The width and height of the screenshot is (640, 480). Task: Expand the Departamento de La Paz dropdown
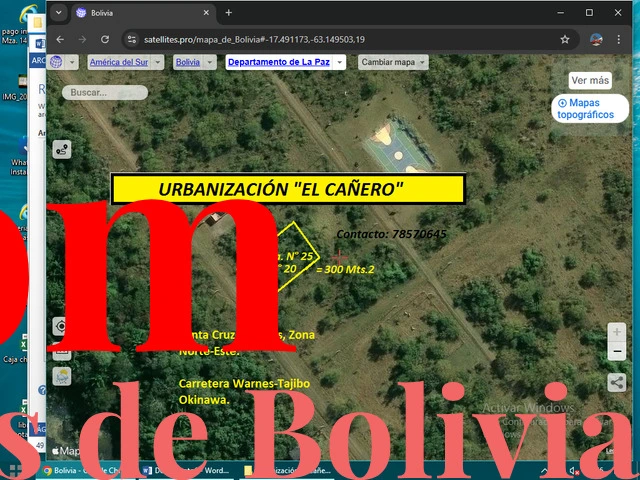point(339,62)
